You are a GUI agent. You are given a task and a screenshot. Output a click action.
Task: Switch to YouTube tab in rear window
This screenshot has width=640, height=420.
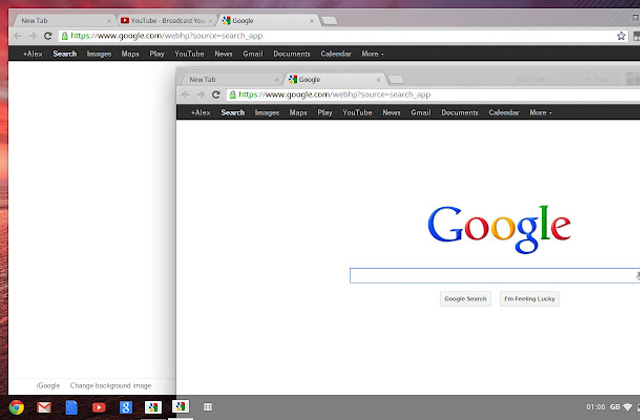[x=168, y=20]
